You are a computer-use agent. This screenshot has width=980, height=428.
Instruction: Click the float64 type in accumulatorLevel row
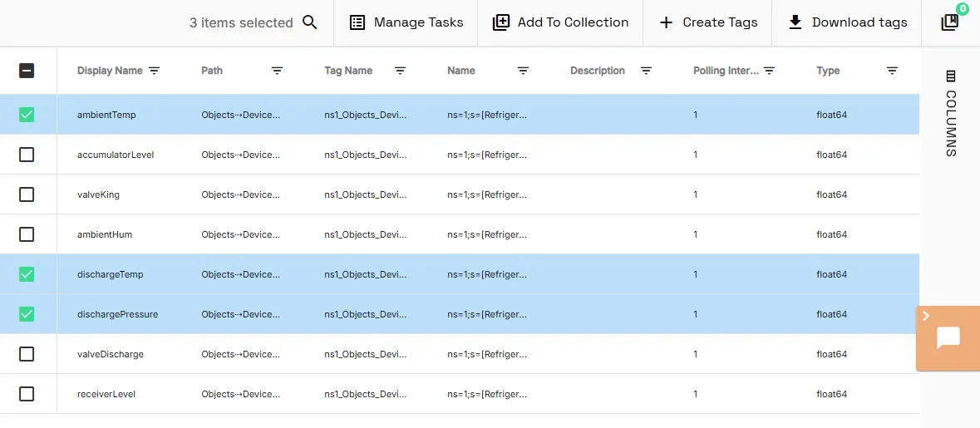(x=832, y=155)
